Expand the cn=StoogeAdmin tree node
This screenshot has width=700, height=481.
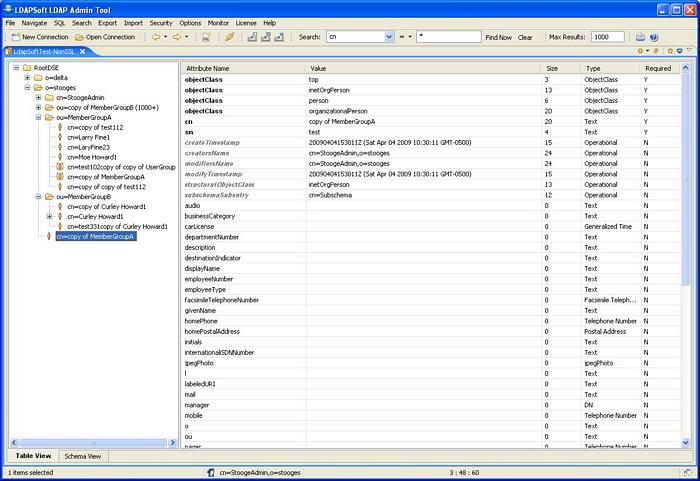[x=38, y=97]
